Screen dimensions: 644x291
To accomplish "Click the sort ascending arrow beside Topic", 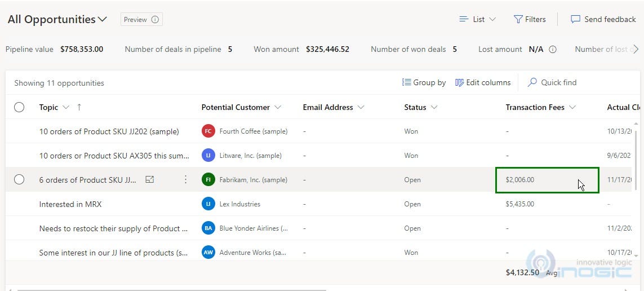I will (79, 107).
